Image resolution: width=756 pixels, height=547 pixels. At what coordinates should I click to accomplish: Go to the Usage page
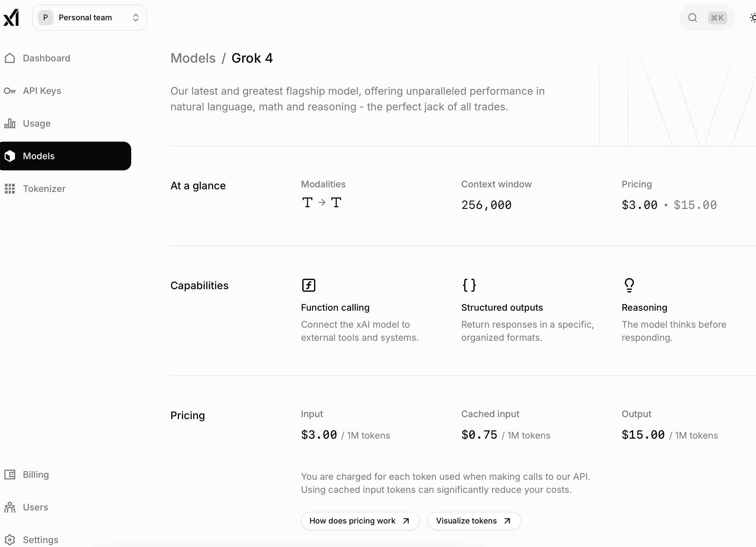tap(37, 124)
